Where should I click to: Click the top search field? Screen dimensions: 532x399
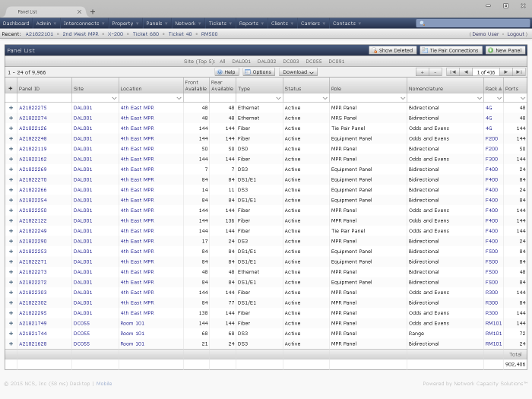coord(471,24)
